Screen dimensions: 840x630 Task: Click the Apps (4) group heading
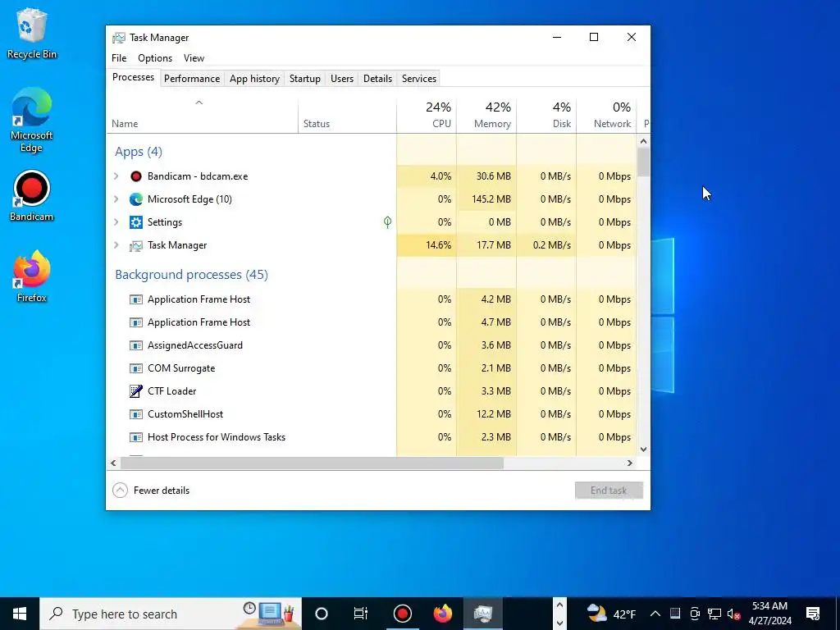tap(138, 152)
